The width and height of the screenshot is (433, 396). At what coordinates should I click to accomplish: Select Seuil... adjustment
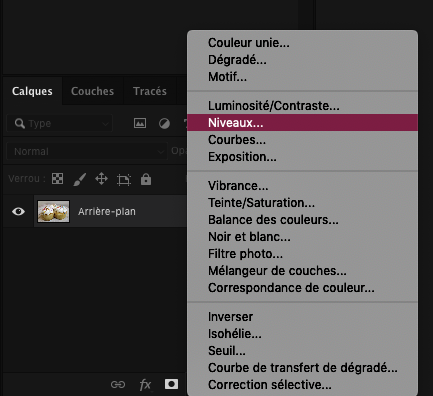(302, 351)
